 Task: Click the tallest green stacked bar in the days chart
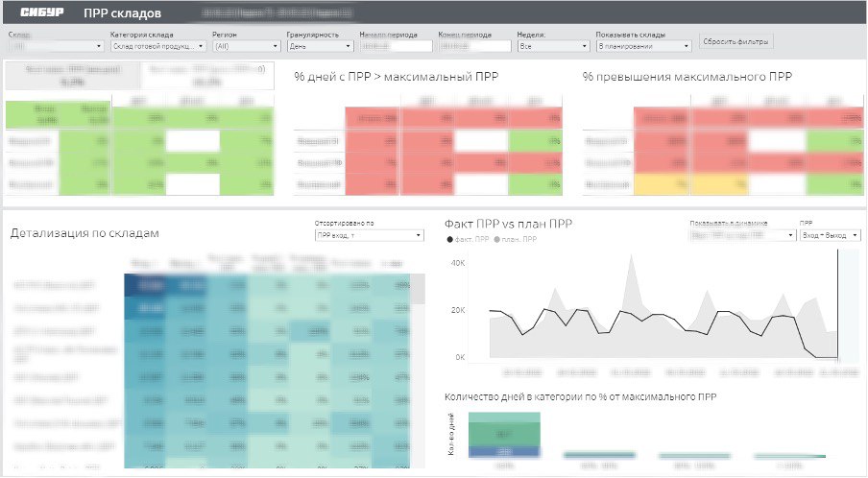pyautogui.click(x=504, y=434)
